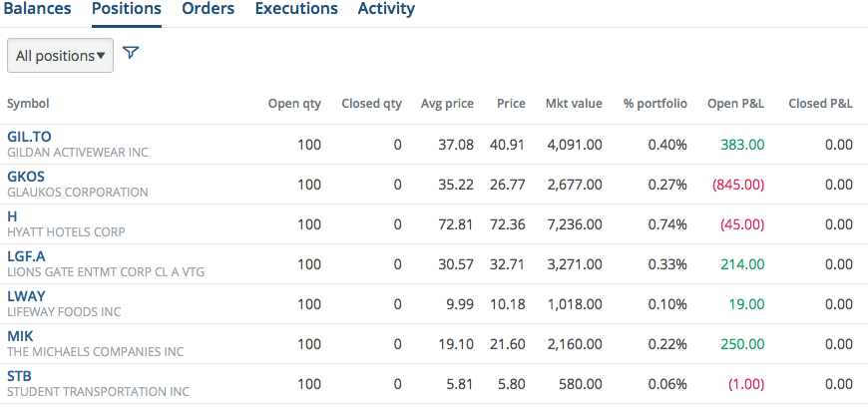This screenshot has width=868, height=418.
Task: Select STUDENT TRANSPORTATION INC company name
Action: coord(98,391)
